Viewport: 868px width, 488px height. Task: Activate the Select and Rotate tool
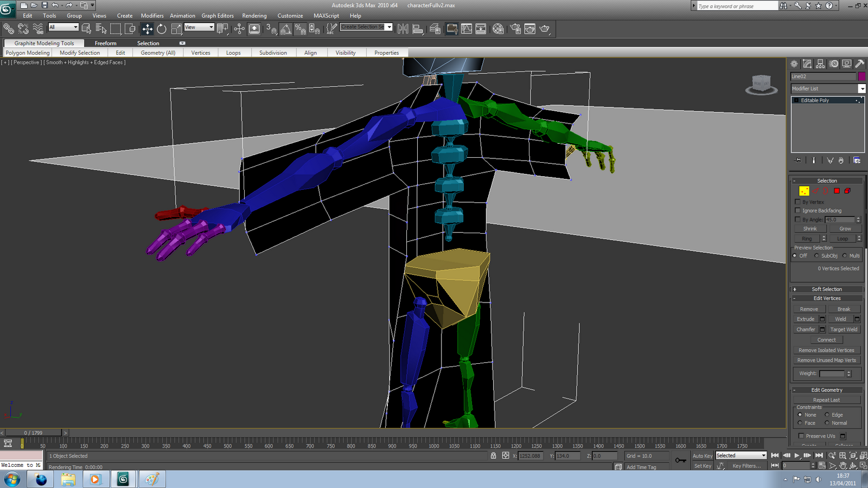point(163,29)
